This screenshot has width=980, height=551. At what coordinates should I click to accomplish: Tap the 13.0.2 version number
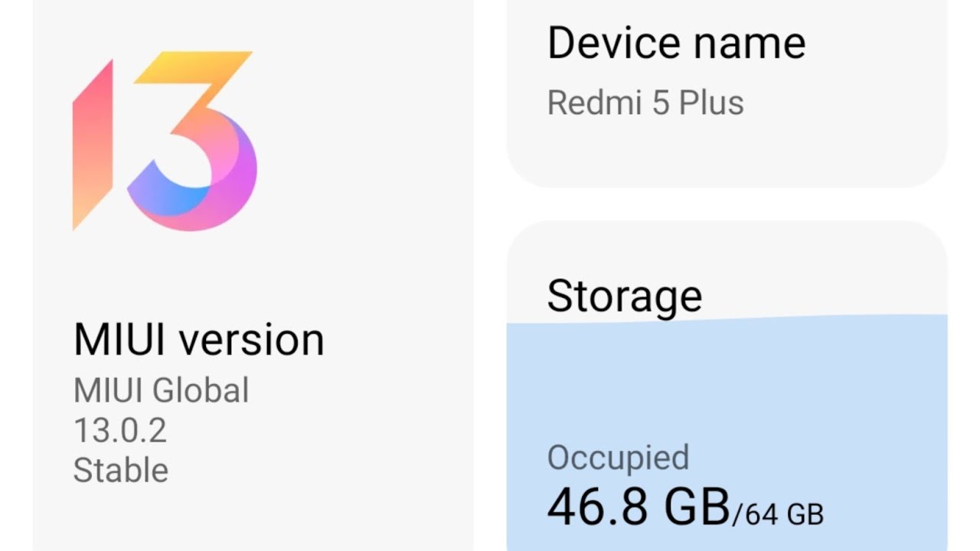click(120, 430)
